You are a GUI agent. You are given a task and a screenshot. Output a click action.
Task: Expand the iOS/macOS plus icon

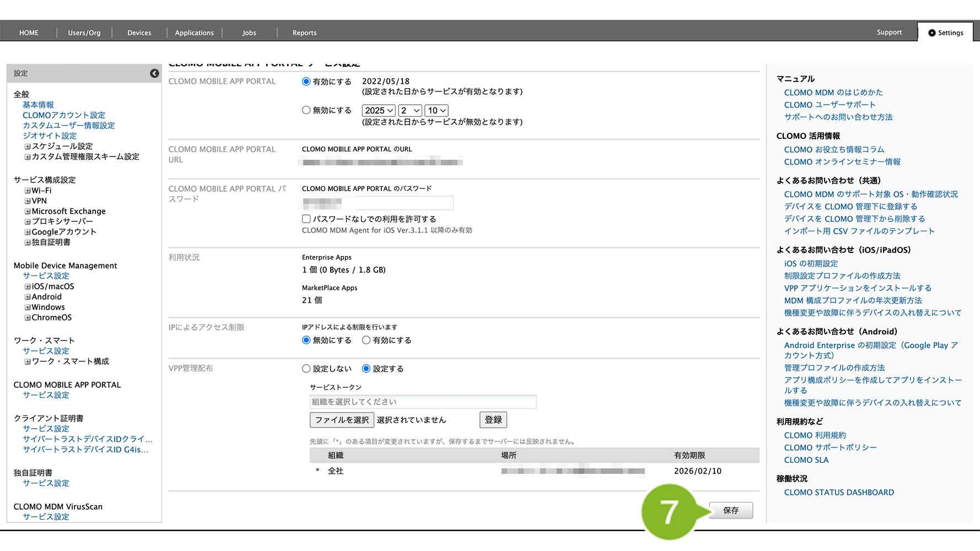(27, 287)
